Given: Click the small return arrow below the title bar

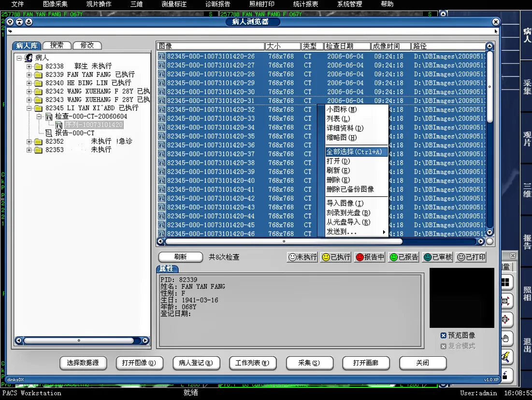Looking at the screenshot, I should [x=10, y=31].
